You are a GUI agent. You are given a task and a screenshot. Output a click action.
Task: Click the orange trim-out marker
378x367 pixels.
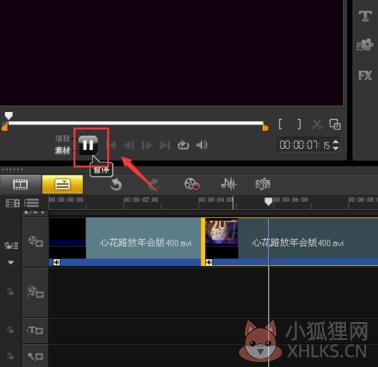(265, 128)
